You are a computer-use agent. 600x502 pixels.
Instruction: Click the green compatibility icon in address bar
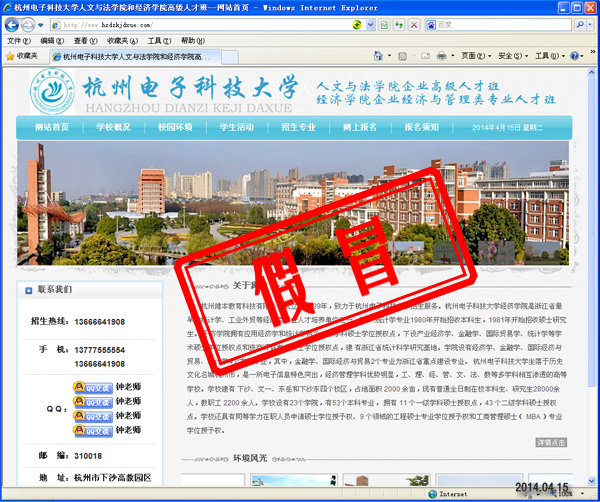[357, 25]
